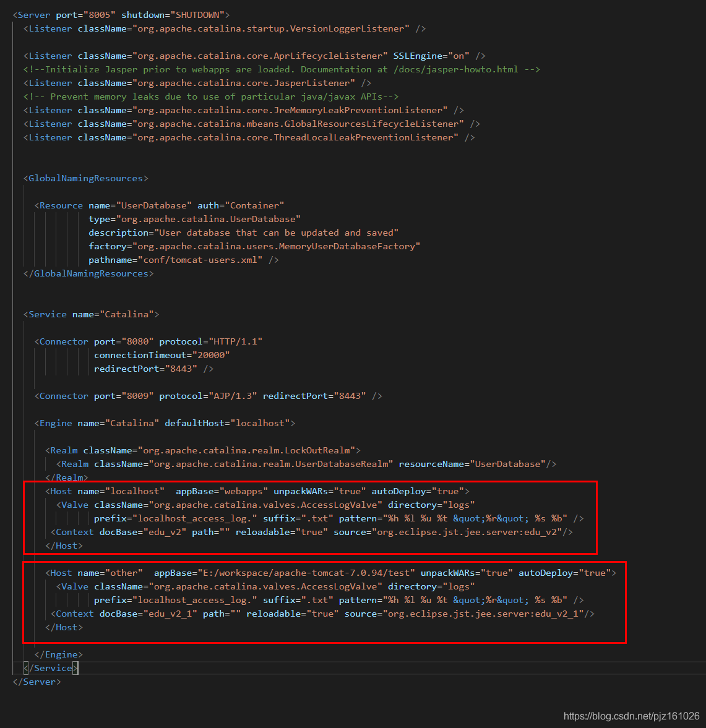Click redirectPort="8443" under connectionTimeout
This screenshot has width=706, height=728.
click(145, 369)
